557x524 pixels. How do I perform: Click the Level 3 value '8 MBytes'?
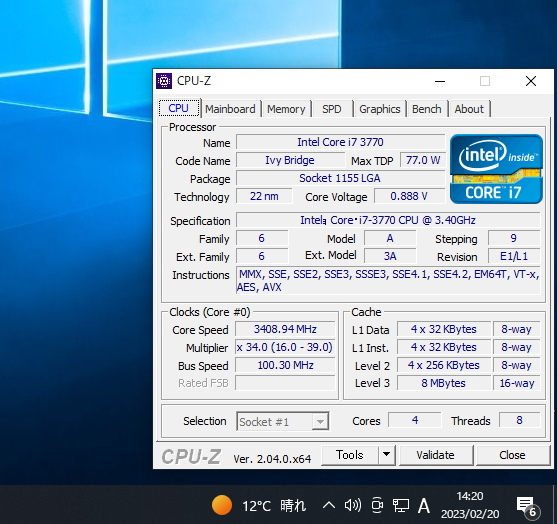pyautogui.click(x=444, y=383)
